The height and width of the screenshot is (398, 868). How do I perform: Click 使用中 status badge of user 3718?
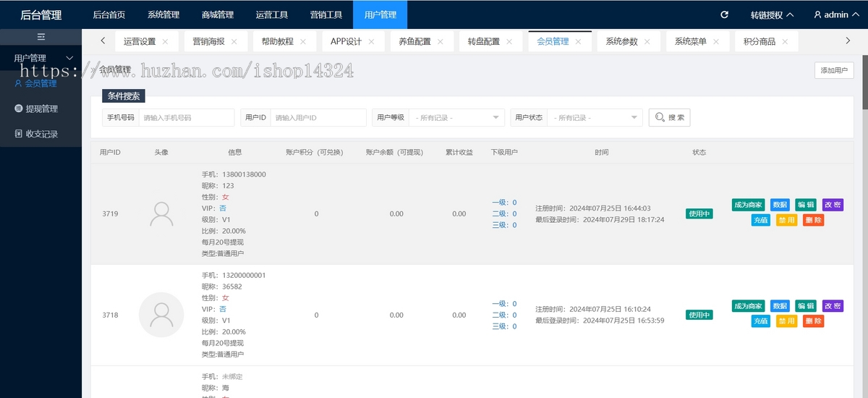click(x=699, y=315)
